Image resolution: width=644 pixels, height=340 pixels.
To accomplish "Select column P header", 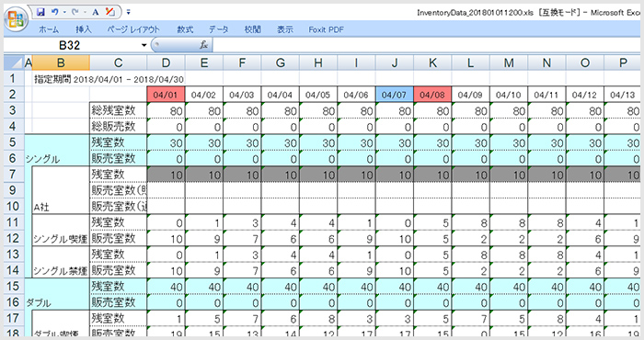I will 623,62.
